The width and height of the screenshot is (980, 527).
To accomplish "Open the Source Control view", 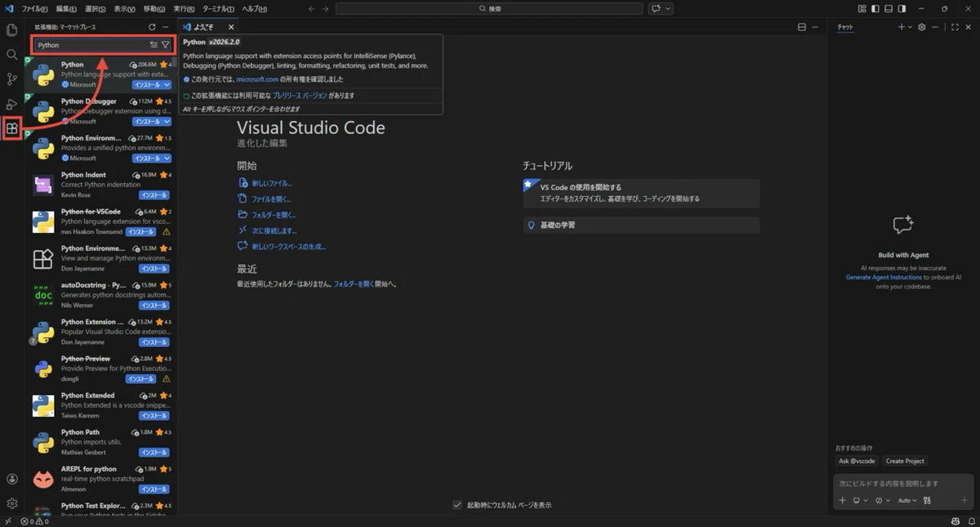I will 11,79.
